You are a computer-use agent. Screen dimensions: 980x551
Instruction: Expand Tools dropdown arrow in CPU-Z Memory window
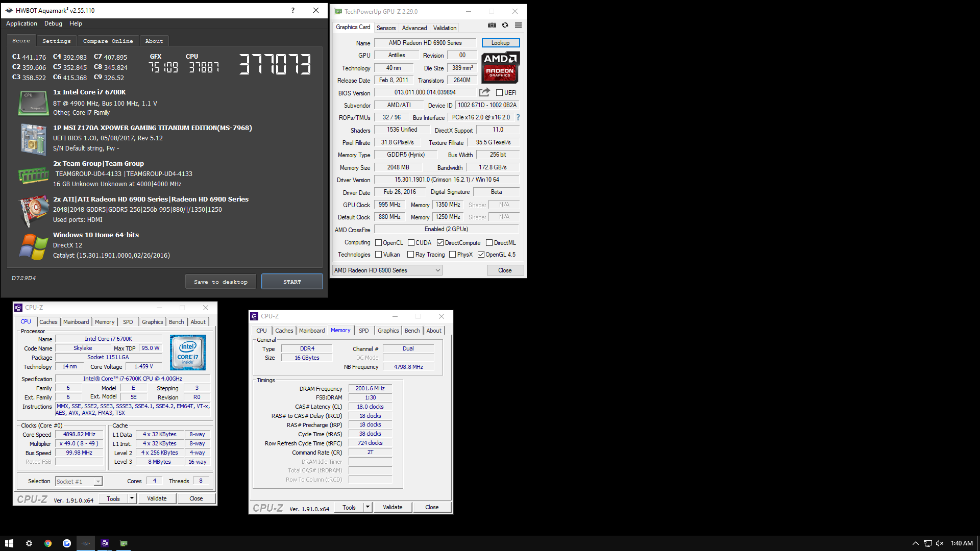[x=367, y=507]
